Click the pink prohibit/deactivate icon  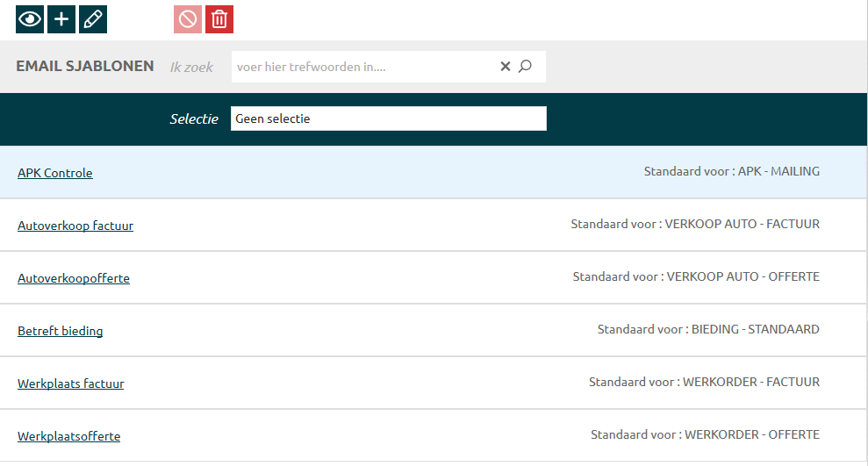click(188, 18)
